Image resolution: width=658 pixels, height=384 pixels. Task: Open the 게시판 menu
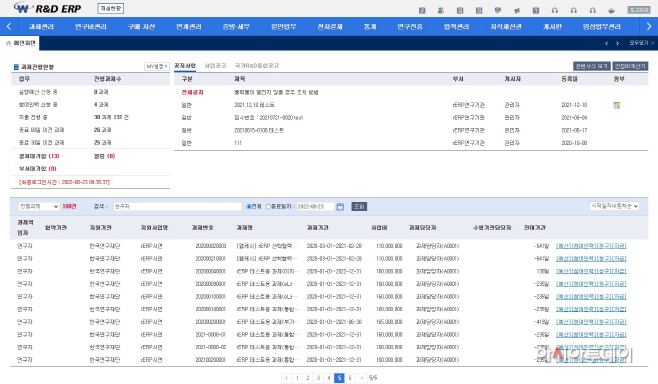coord(552,26)
